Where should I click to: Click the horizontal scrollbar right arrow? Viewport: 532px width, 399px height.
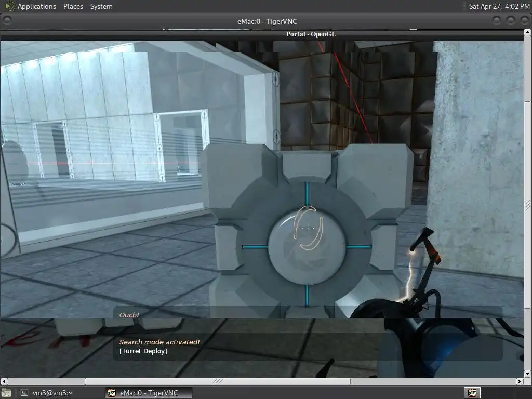click(x=519, y=381)
